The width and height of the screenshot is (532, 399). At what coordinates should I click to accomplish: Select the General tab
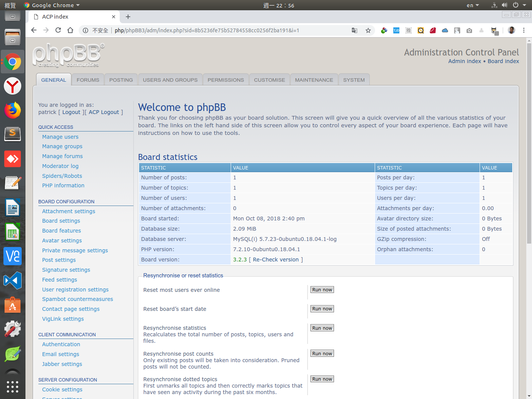(x=54, y=80)
